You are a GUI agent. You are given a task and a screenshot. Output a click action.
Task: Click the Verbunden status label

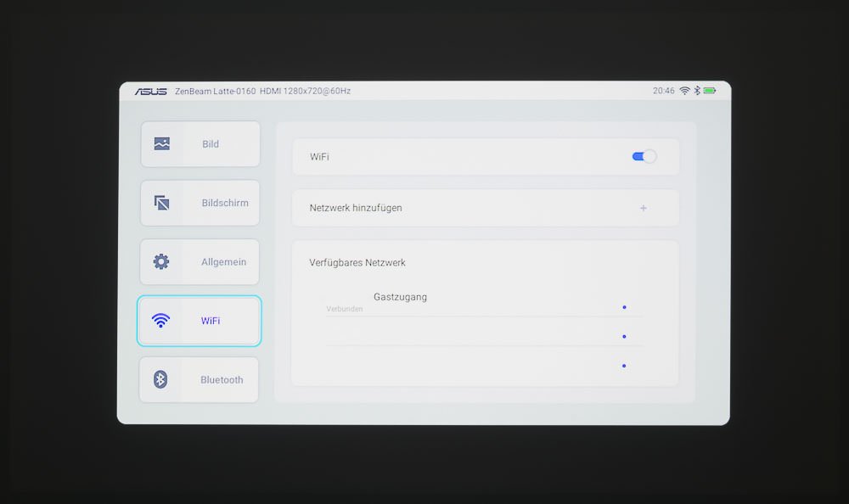345,309
